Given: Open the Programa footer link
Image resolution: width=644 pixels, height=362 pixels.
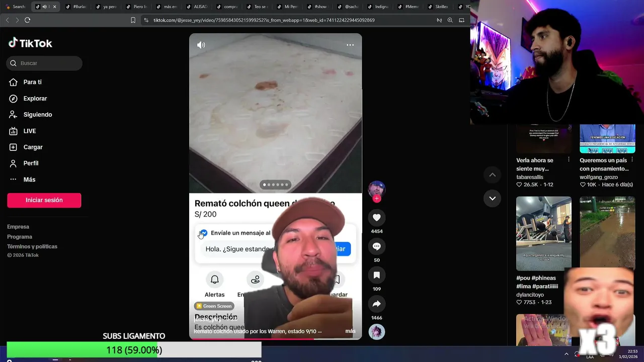Looking at the screenshot, I should [20, 237].
